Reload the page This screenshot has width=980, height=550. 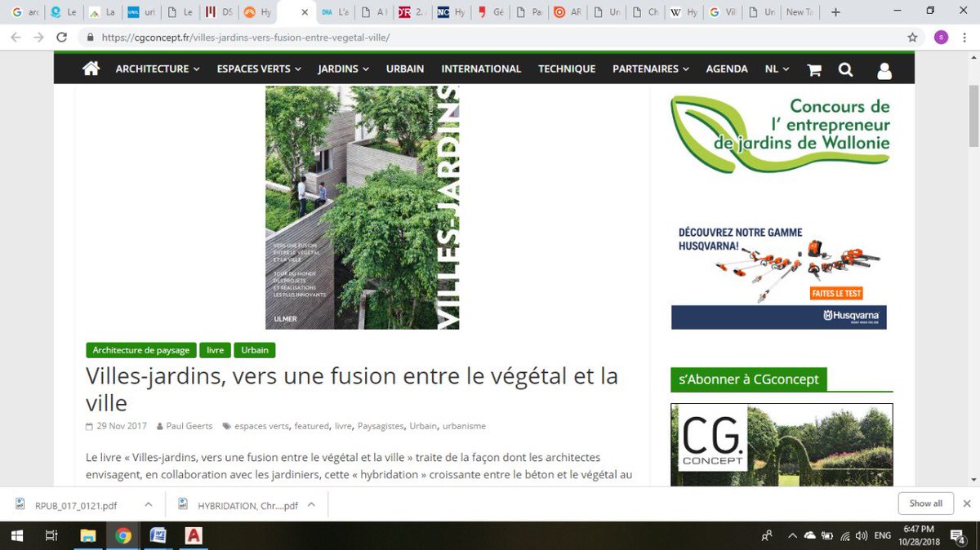pos(61,38)
